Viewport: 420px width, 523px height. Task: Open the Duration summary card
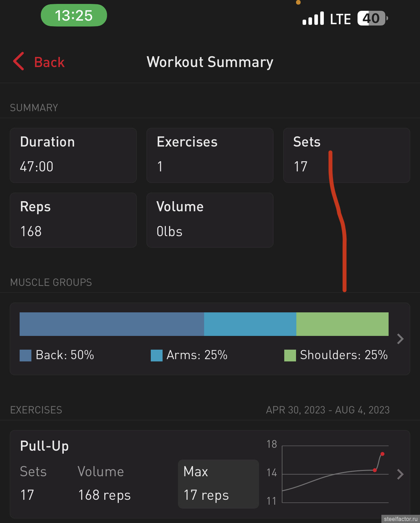coord(73,155)
